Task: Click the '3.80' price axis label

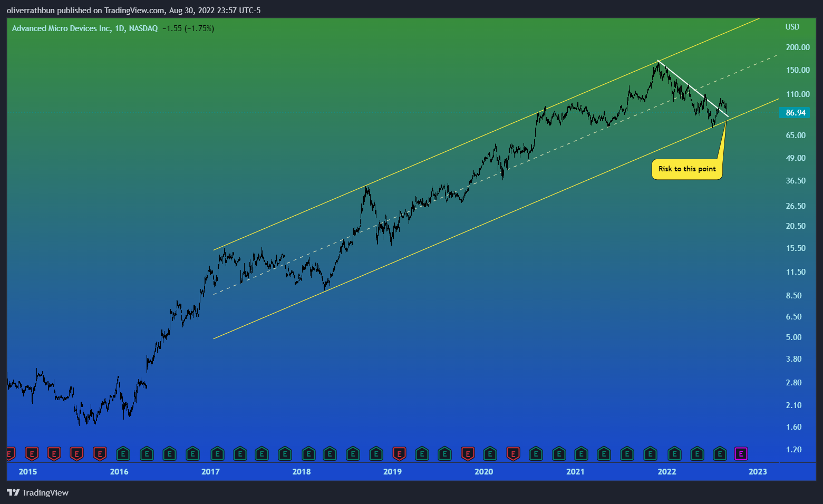Action: pyautogui.click(x=793, y=359)
